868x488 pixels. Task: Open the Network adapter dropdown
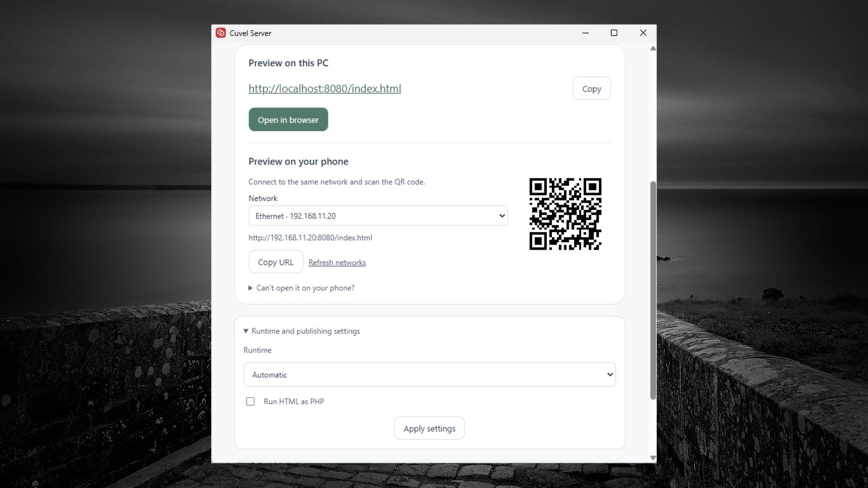click(378, 216)
